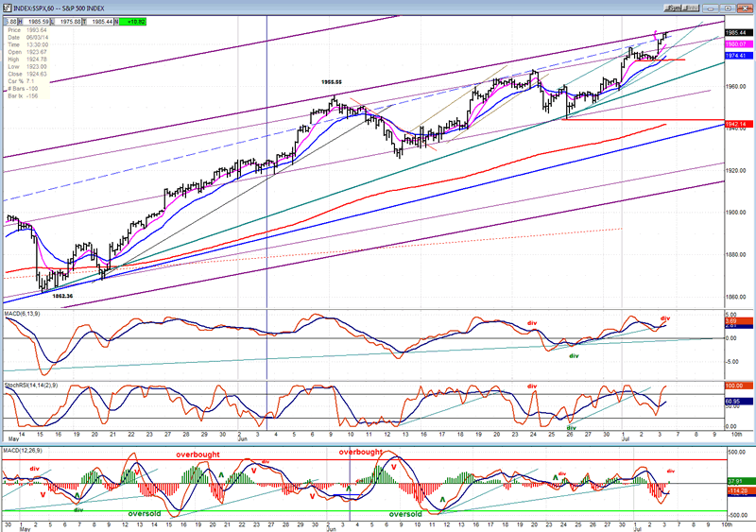Click the Price 1993.64 row in data box

coord(27,30)
